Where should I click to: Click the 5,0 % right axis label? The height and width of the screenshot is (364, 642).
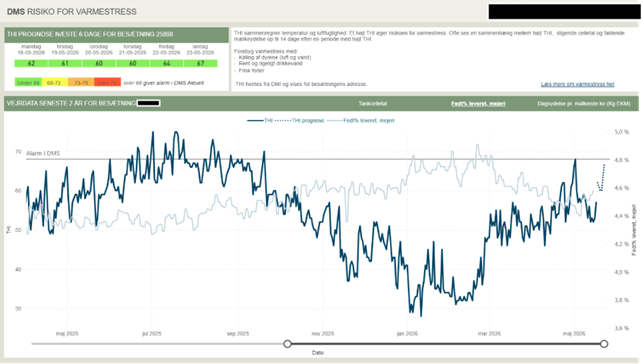click(x=622, y=132)
